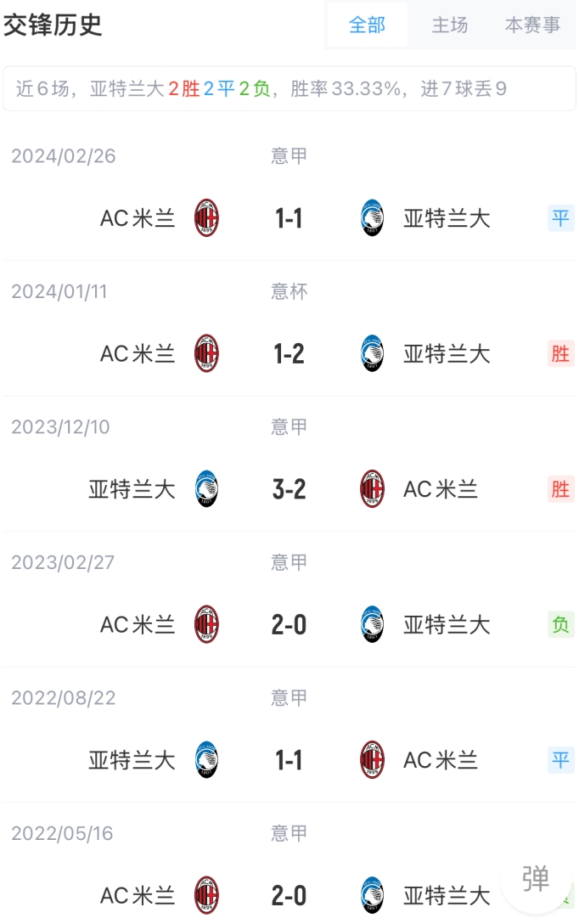The width and height of the screenshot is (579, 924).
Task: Click the 平 result badge for 2024/02/26
Action: coord(560,218)
